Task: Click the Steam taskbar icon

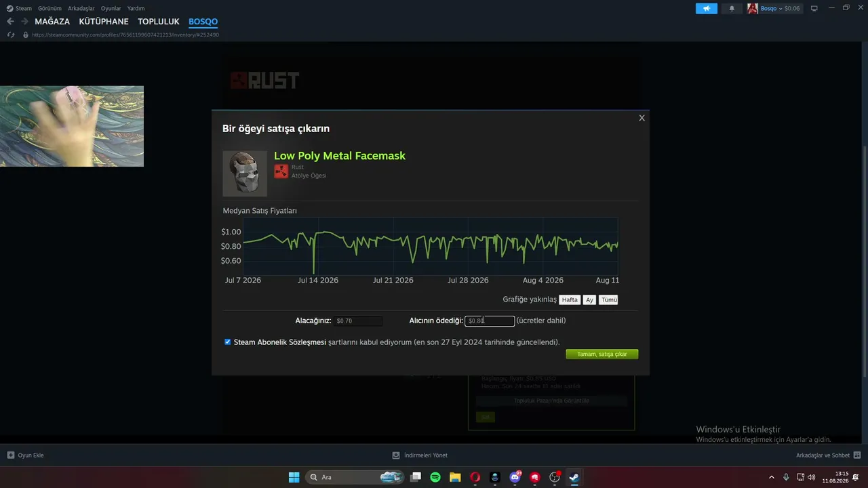Action: click(574, 477)
